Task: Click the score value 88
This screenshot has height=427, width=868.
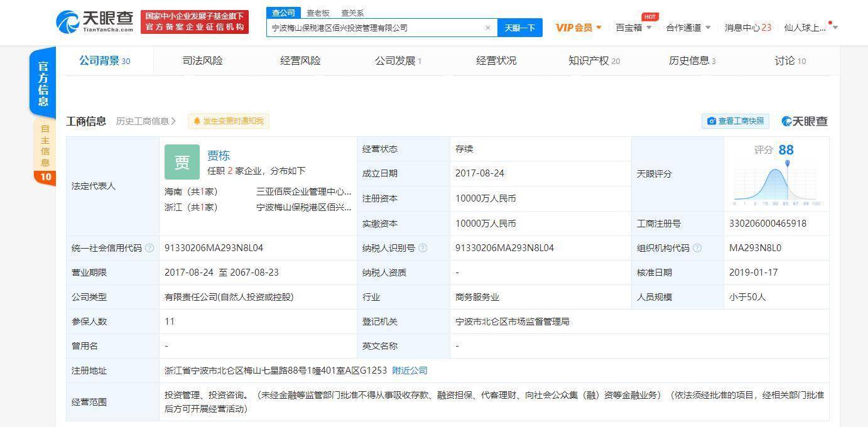Action: (786, 149)
